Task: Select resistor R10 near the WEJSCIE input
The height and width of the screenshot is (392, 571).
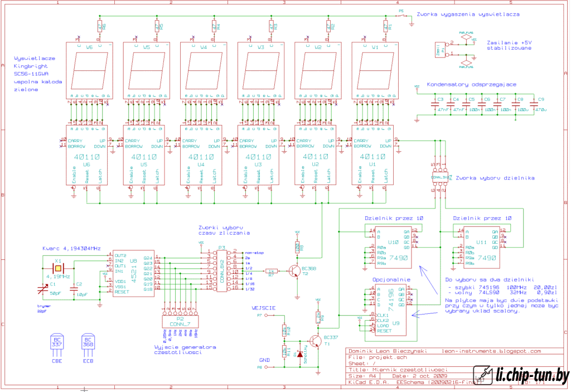Action: [284, 331]
